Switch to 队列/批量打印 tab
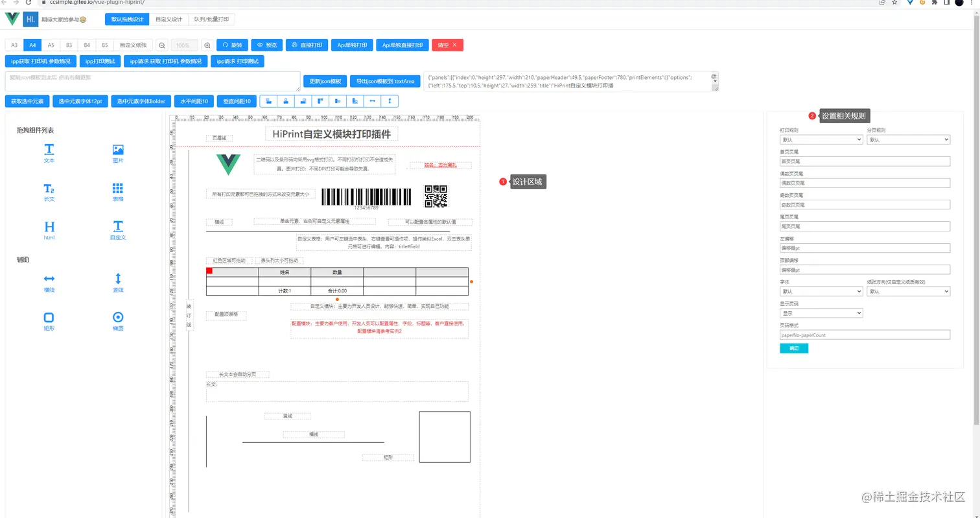Viewport: 980px width, 518px height. 212,19
